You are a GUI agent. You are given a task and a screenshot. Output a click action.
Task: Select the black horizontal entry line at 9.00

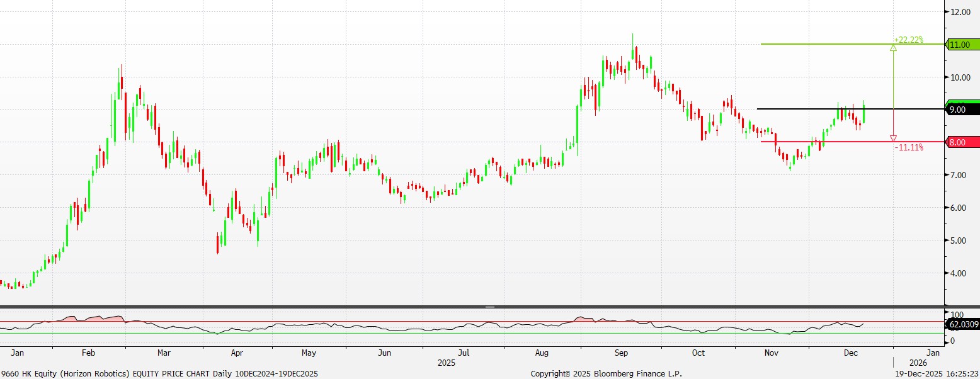(x=851, y=109)
